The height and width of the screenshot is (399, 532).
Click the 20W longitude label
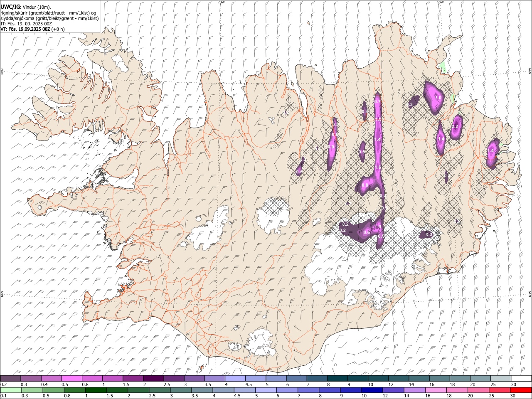(221, 2)
